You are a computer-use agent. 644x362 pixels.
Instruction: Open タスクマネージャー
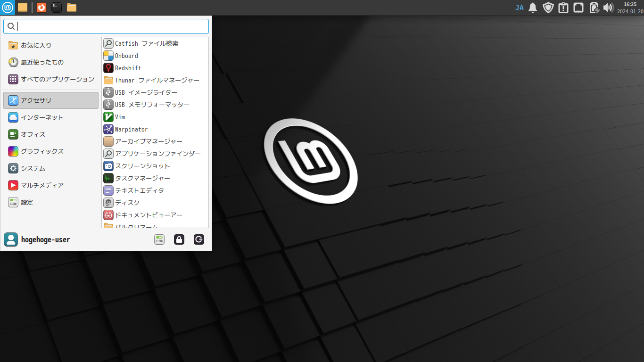click(155, 178)
